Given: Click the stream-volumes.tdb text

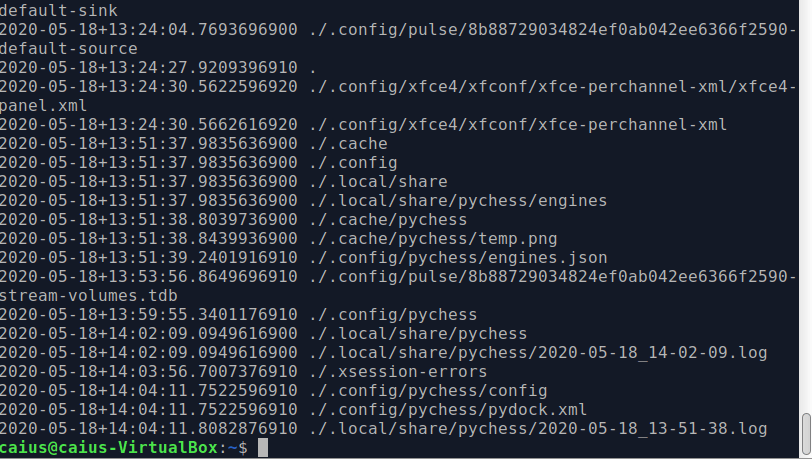Looking at the screenshot, I should [88, 296].
